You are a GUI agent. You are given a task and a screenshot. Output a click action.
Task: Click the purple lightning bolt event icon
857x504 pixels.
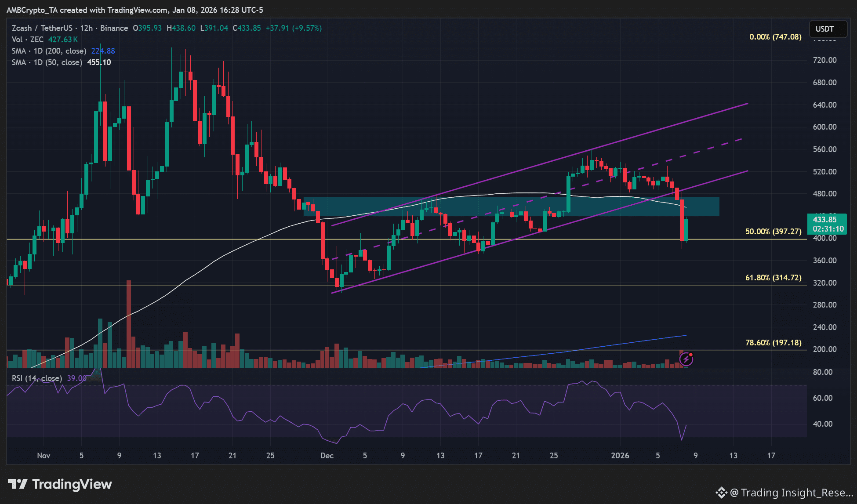[x=686, y=360]
